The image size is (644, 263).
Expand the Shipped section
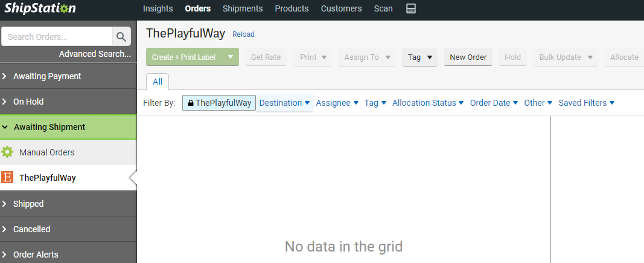coord(68,204)
